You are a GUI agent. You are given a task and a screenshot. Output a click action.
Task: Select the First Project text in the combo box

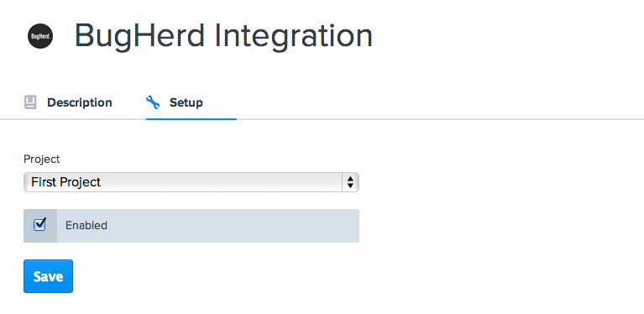pyautogui.click(x=65, y=182)
